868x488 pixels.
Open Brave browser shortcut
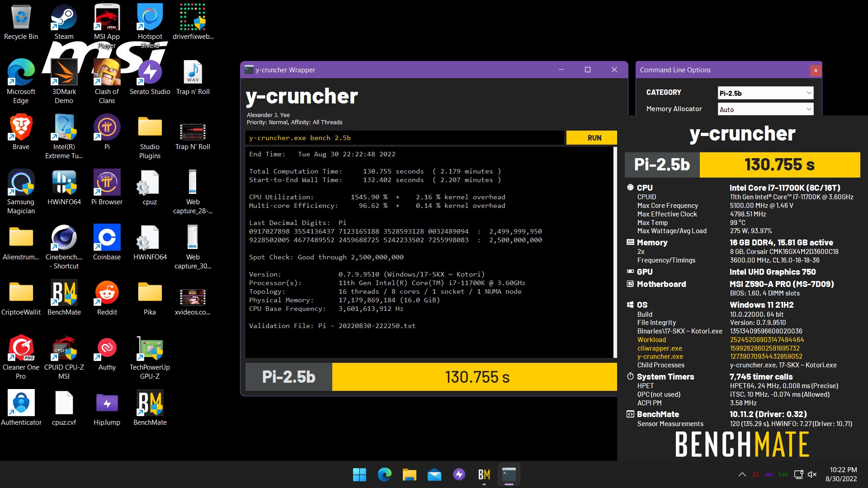pyautogui.click(x=21, y=133)
